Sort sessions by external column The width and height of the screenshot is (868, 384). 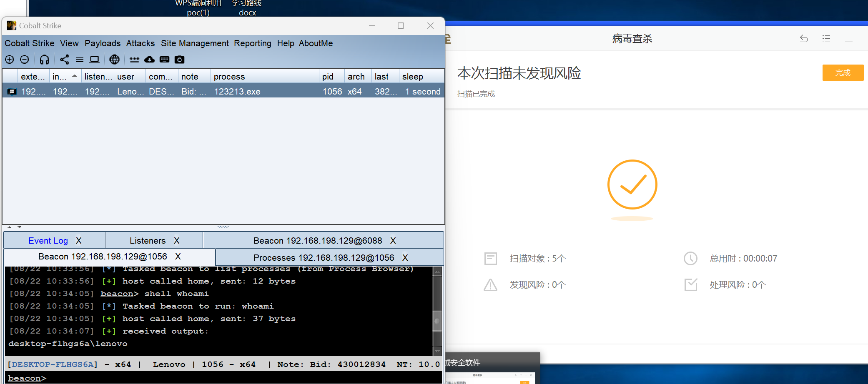tap(33, 77)
